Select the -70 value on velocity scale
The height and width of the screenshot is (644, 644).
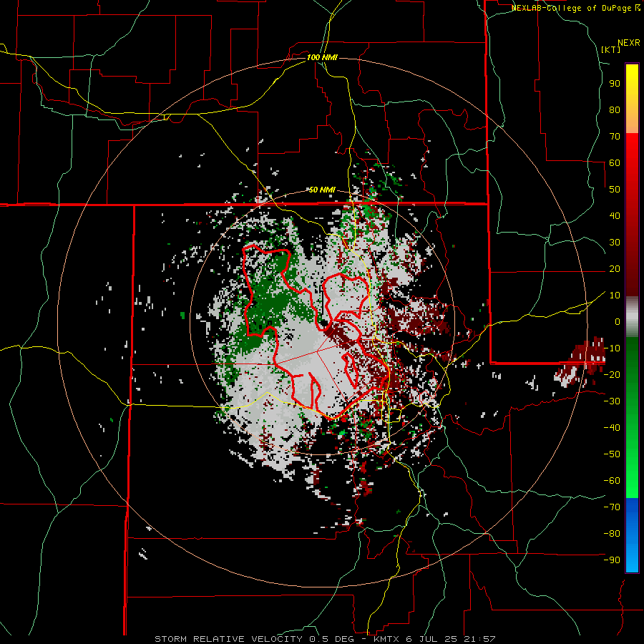612,507
